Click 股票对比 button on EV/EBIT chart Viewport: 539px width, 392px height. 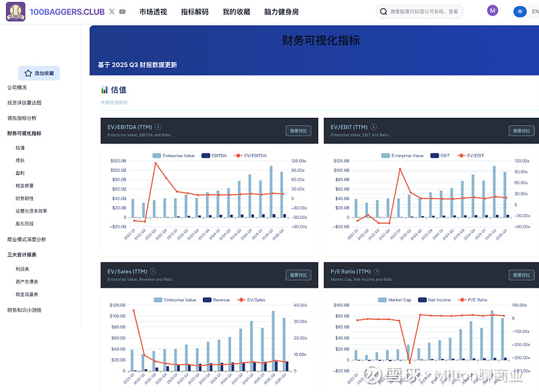click(x=521, y=131)
